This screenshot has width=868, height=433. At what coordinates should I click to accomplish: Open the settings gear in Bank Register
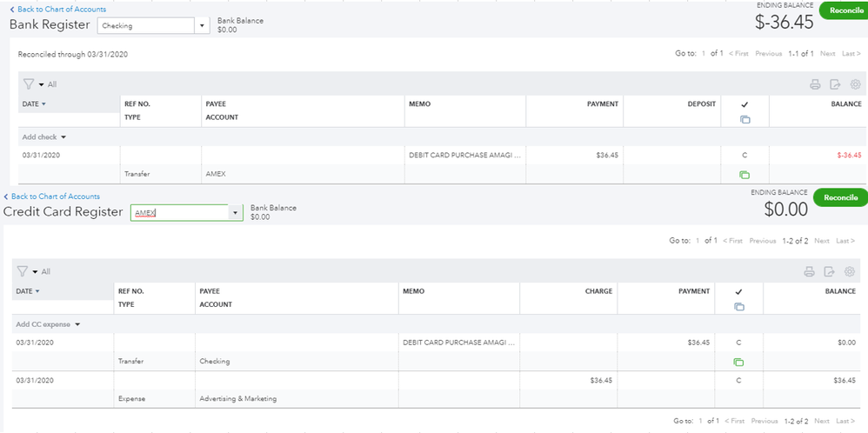(855, 84)
